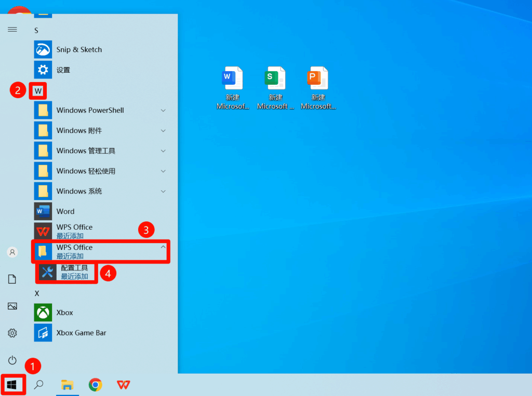Screen dimensions: 532x396
Task: Launch Xbox from the Start menu
Action: click(x=64, y=313)
